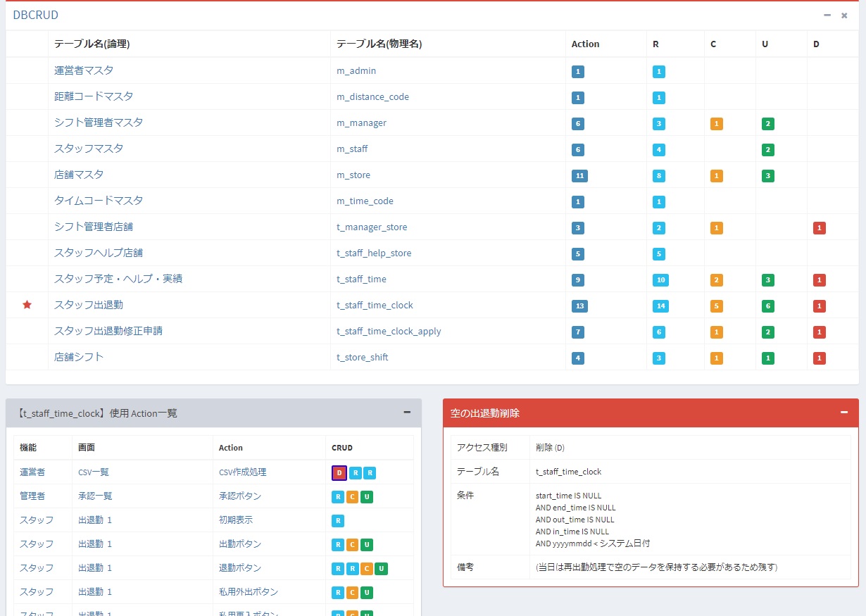The image size is (866, 616).
Task: Click the green U badge in 承認ボタン row
Action: tap(366, 496)
